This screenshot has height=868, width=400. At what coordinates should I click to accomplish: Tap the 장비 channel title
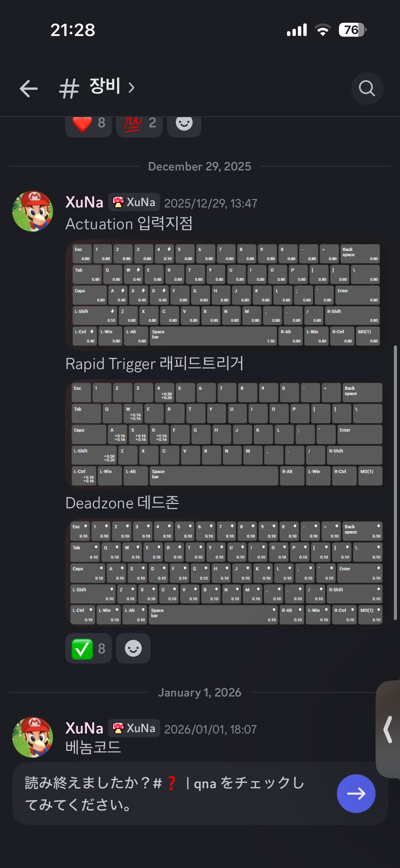(105, 86)
